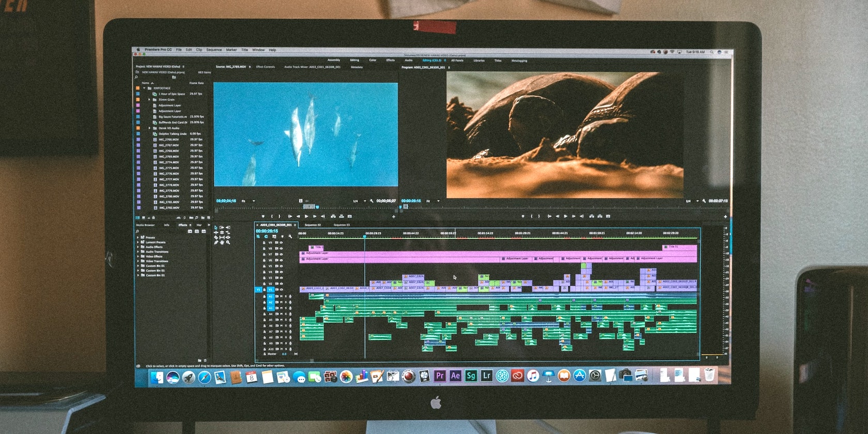Select IMG_2774.MOV in the project bin
The height and width of the screenshot is (434, 868).
168,162
